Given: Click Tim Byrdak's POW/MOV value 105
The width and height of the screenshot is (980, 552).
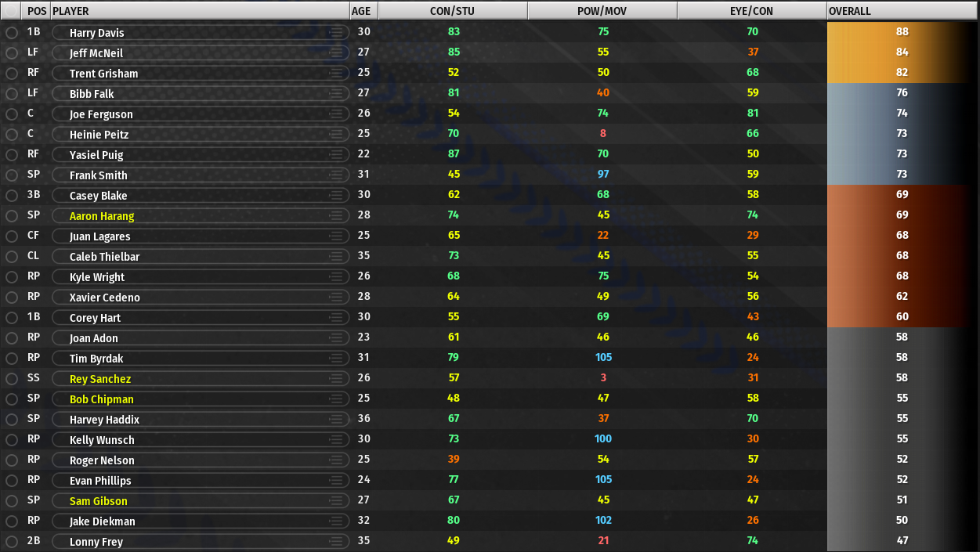Looking at the screenshot, I should 603,358.
